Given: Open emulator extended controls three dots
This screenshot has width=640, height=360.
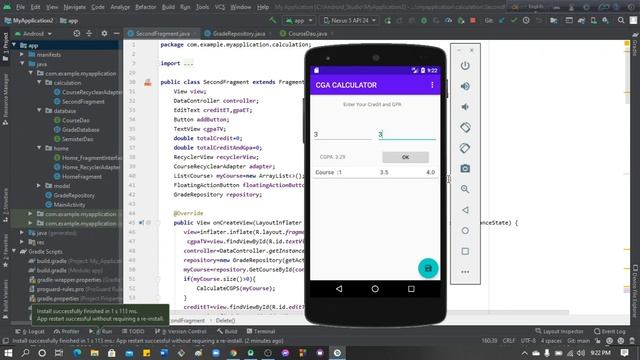Looking at the screenshot, I should coord(465,272).
